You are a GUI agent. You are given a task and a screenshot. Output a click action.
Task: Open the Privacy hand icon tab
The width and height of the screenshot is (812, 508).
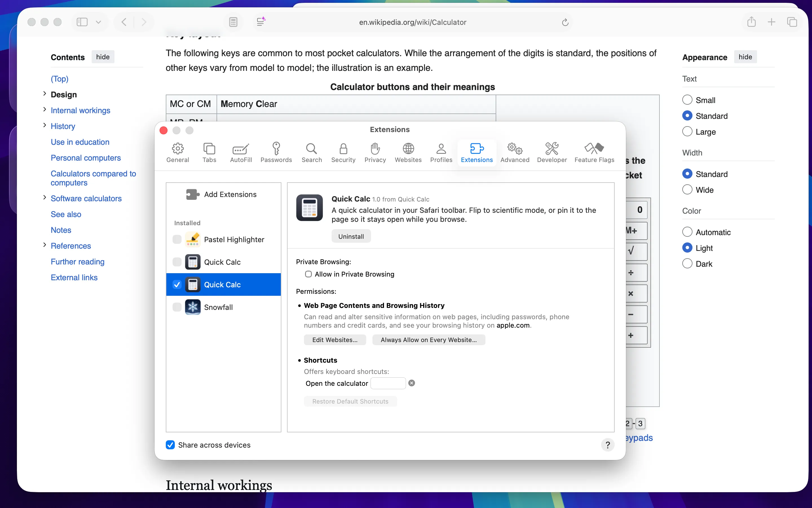375,152
